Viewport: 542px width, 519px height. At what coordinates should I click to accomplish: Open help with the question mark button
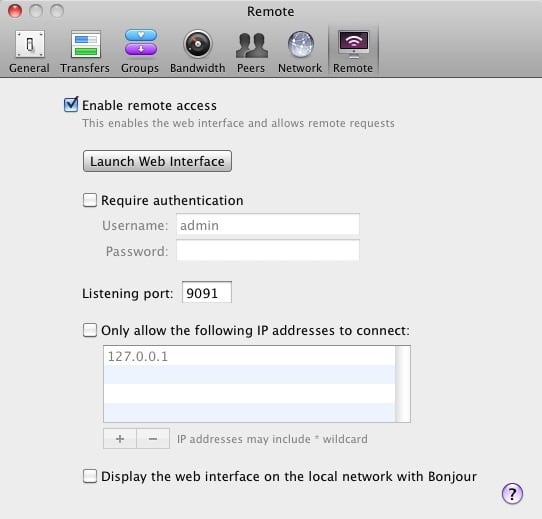coord(512,493)
